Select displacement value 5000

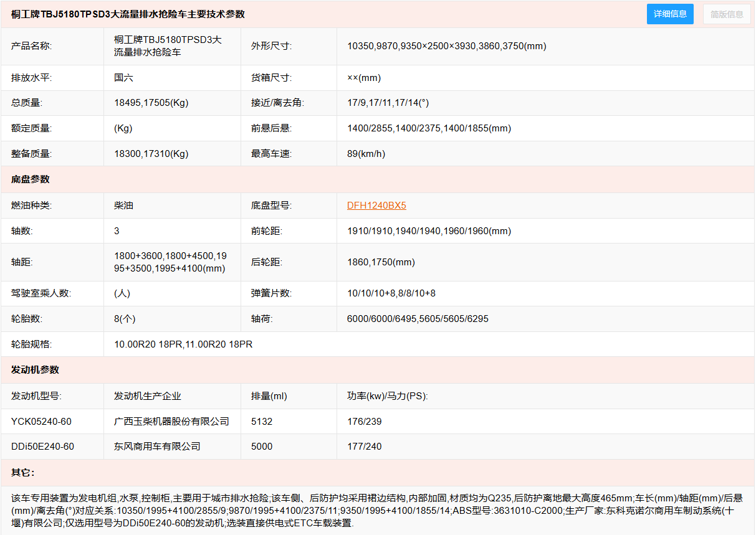(x=262, y=447)
